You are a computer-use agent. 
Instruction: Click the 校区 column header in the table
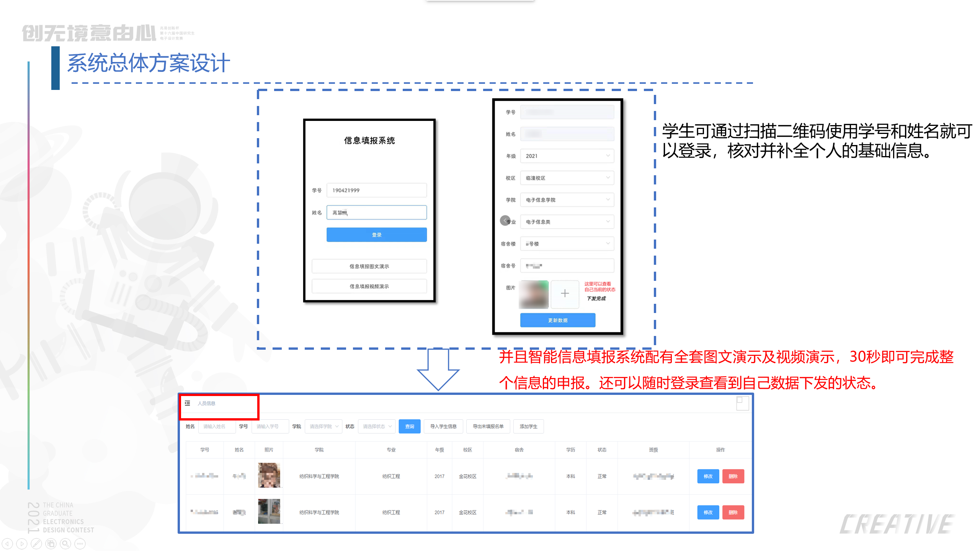tap(468, 450)
